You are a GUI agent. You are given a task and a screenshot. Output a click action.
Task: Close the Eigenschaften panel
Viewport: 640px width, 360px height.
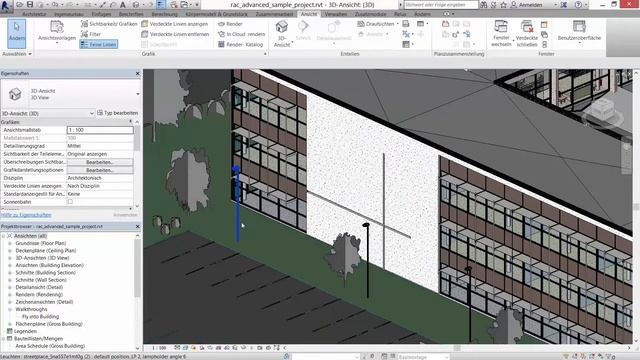pyautogui.click(x=138, y=73)
